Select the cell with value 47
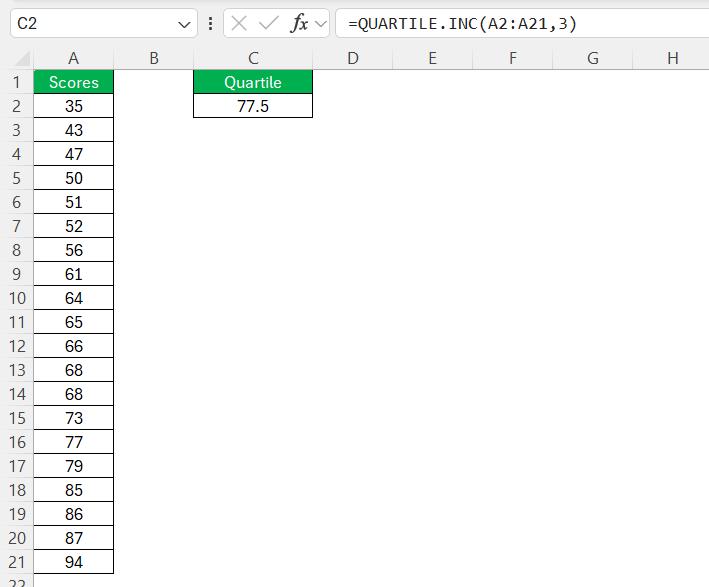The image size is (709, 587). click(73, 154)
